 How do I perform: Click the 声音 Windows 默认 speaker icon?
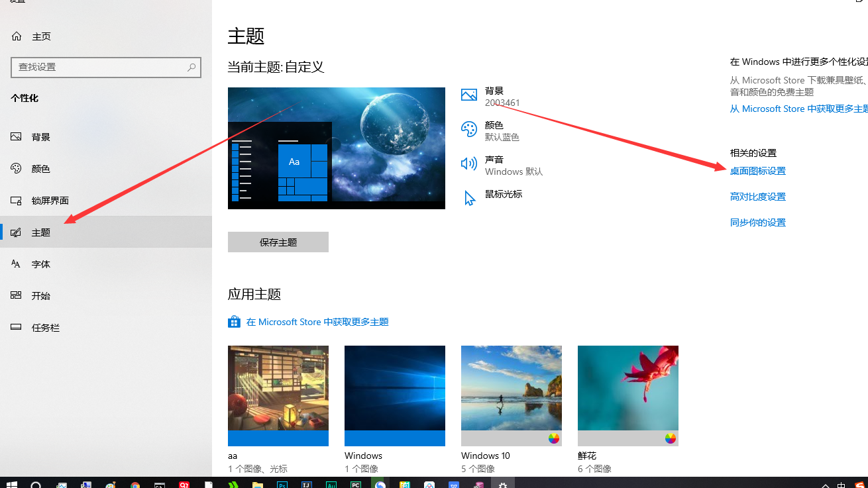click(x=469, y=164)
